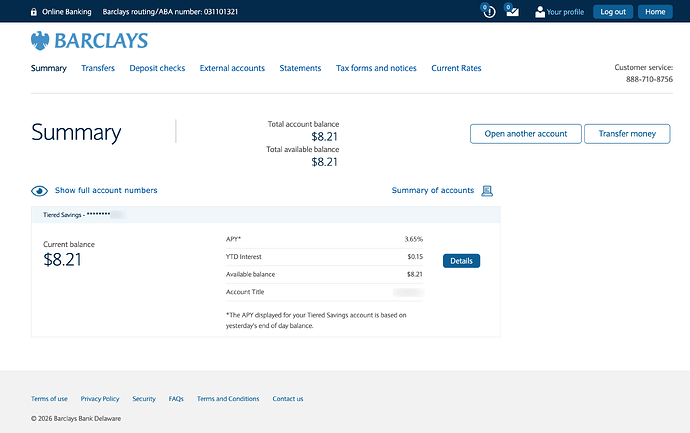Open the Summary of accounts link
This screenshot has height=433, width=690.
pyautogui.click(x=433, y=191)
